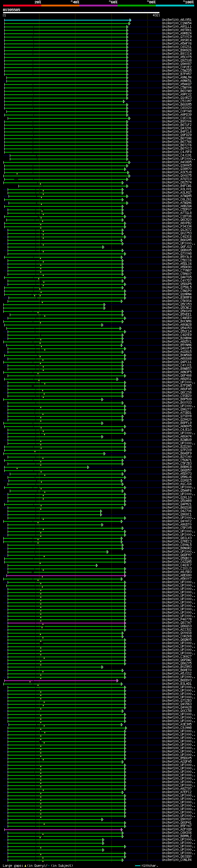Screen dimensions: 197x868
Task: Select hit label UniRef100_A9PCX2
Action: [x=177, y=94]
